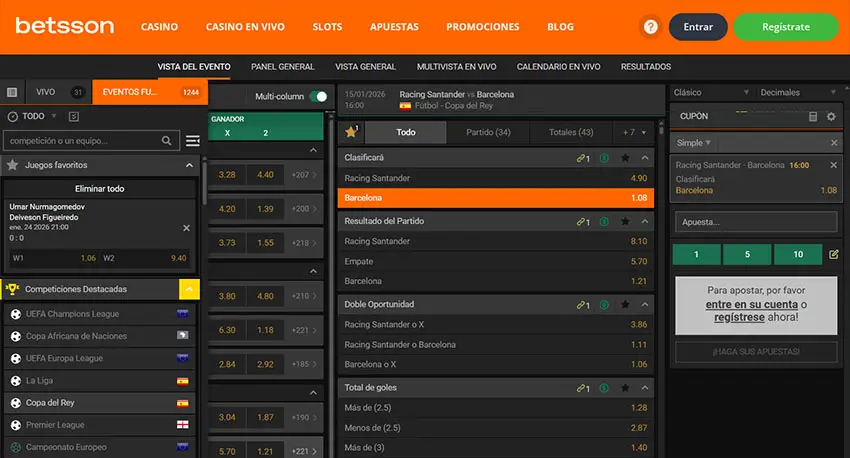Favorite the Resultado del Partido market star
Image resolution: width=850 pixels, height=458 pixels.
click(625, 221)
